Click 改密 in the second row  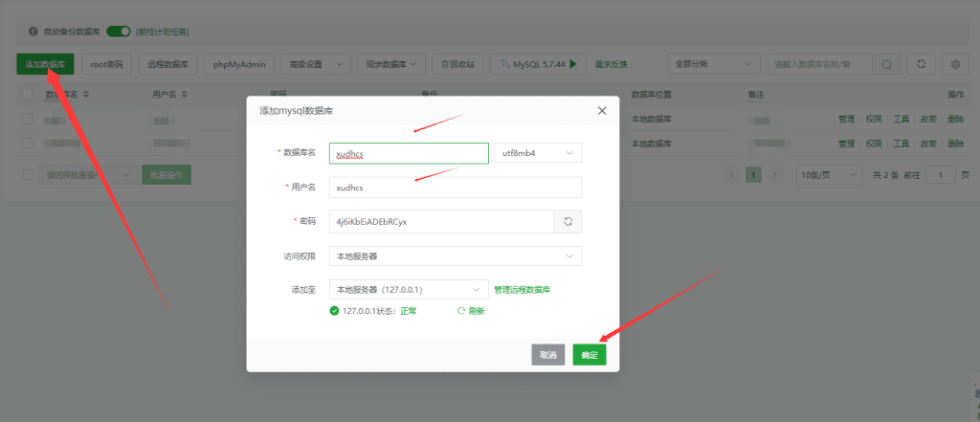pos(928,144)
